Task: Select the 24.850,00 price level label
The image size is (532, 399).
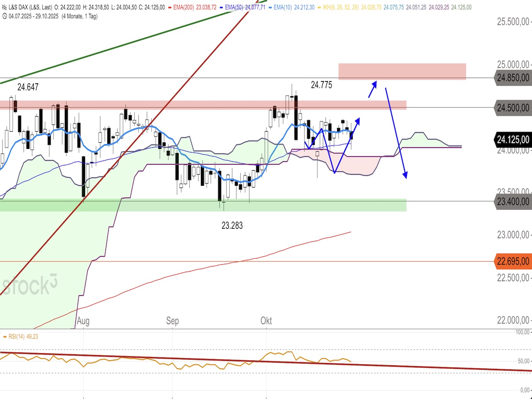Action: point(513,78)
